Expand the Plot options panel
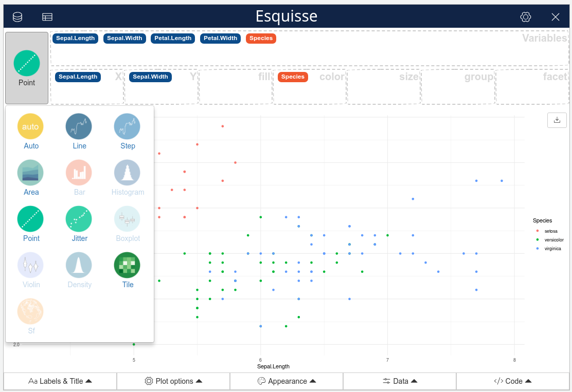572x392 pixels. coord(173,381)
